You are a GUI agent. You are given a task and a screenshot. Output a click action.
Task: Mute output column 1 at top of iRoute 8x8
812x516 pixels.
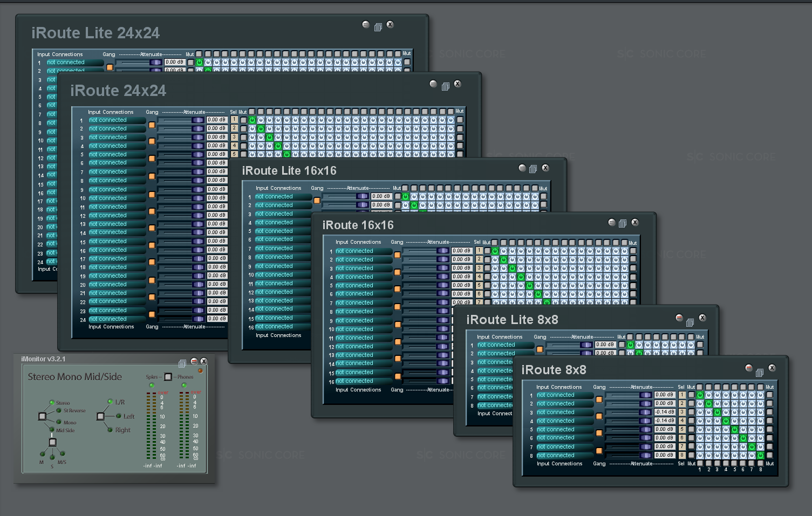coord(700,387)
